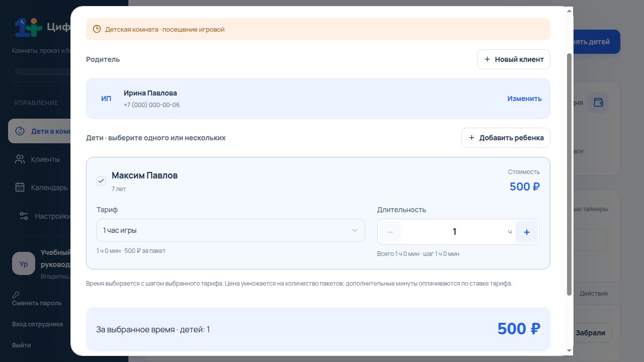Viewport: 644px width, 362px height.
Task: Click the chevron arrow of the Тариф dropdown
Action: pos(355,230)
